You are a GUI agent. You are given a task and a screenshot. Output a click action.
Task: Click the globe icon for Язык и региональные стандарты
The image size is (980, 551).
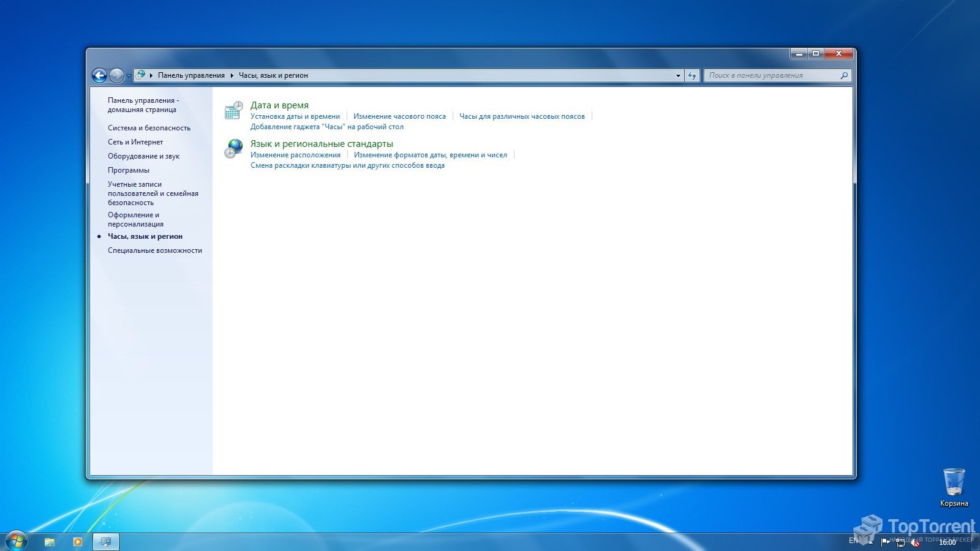(233, 149)
